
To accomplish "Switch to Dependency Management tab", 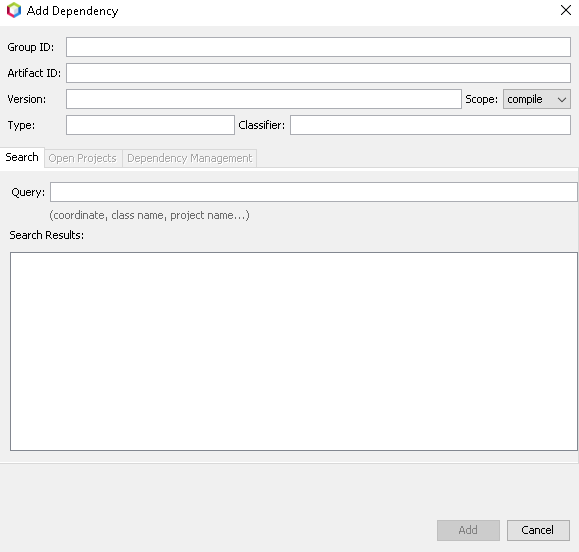I will click(x=189, y=158).
